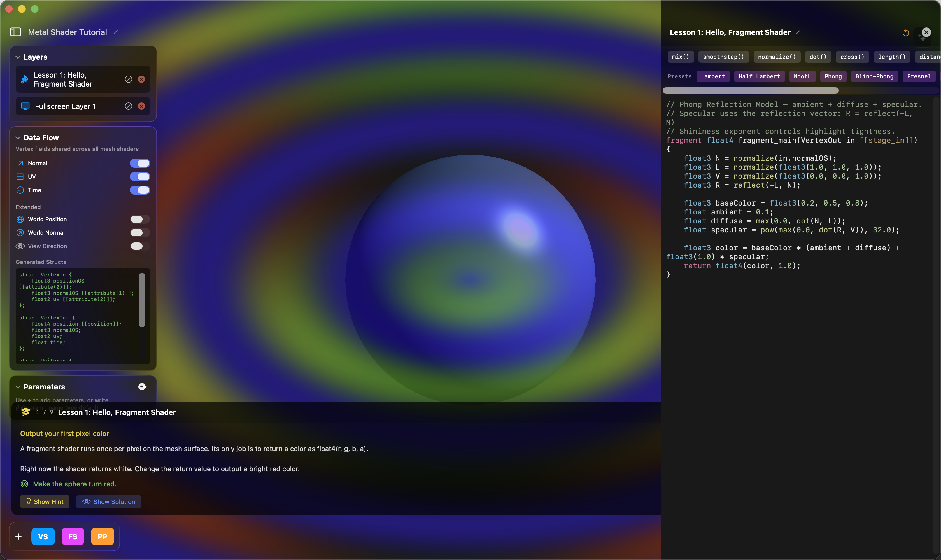The height and width of the screenshot is (560, 941).
Task: Toggle the UV vertex field switch
Action: (x=140, y=177)
